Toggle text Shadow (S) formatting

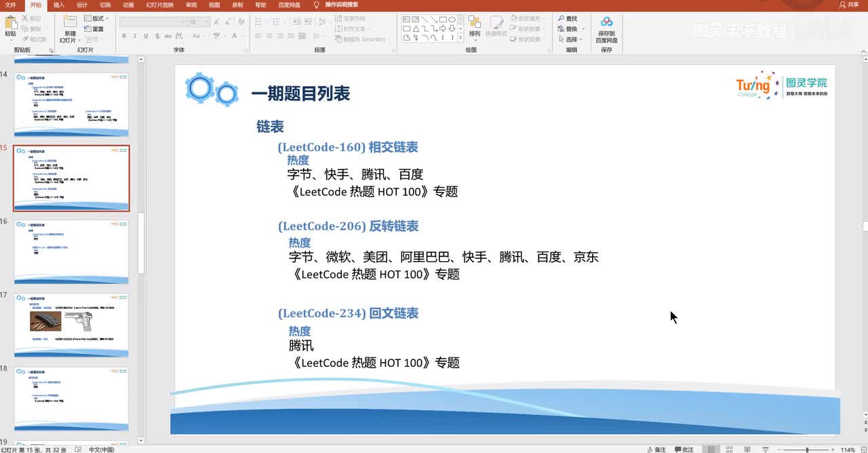[x=157, y=36]
